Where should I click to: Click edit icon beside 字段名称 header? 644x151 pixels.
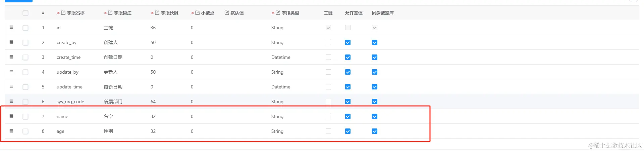(63, 13)
